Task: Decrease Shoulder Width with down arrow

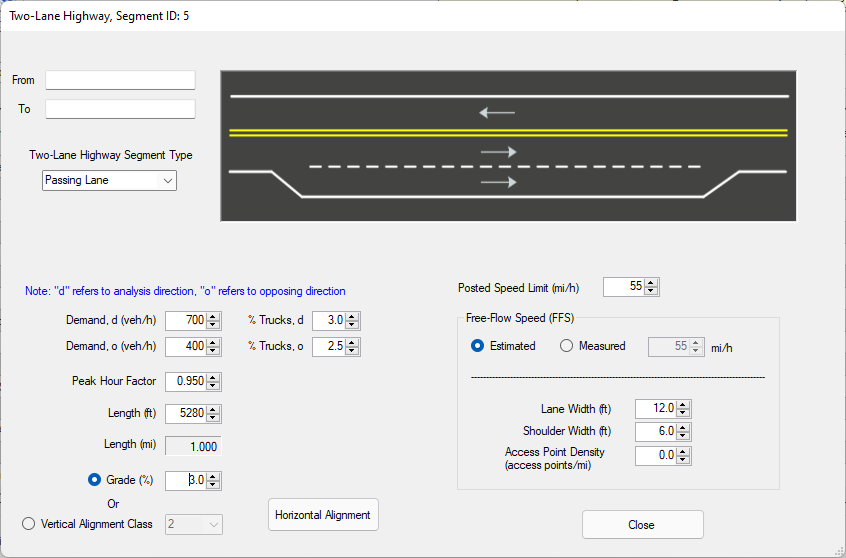Action: [683, 435]
